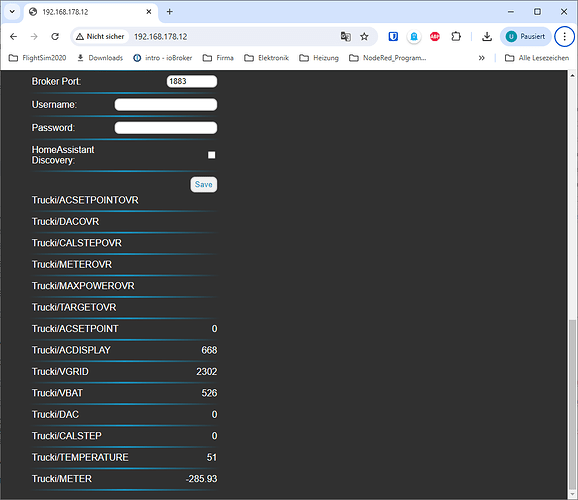Open the Bitwarden extension icon
This screenshot has width=578, height=500.
tap(393, 37)
